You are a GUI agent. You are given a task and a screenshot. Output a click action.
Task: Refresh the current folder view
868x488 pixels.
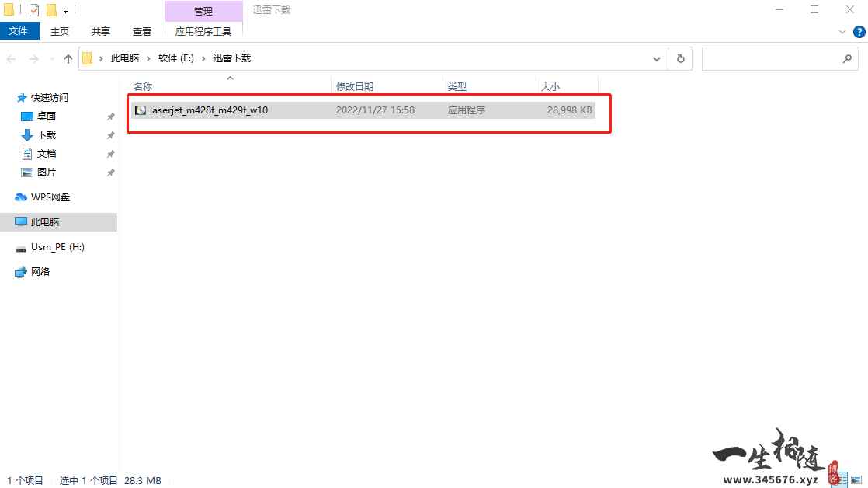(680, 59)
